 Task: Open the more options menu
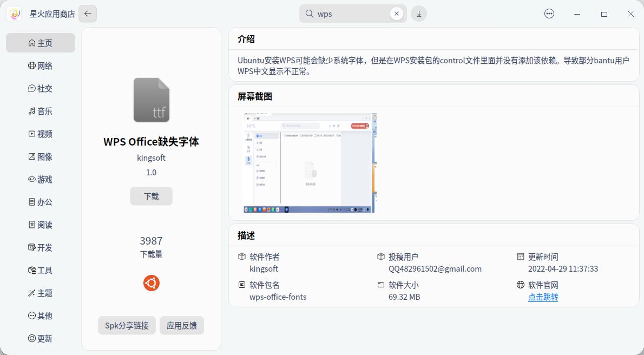pos(549,13)
